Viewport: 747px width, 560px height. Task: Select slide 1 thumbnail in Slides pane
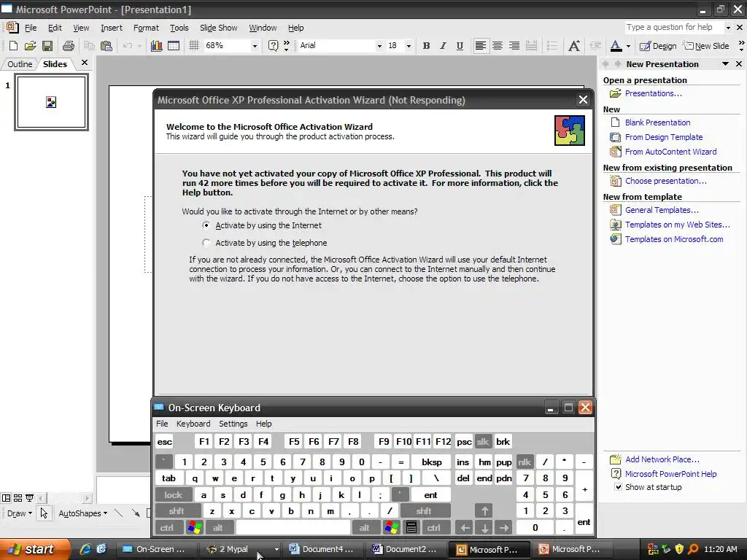[x=51, y=102]
